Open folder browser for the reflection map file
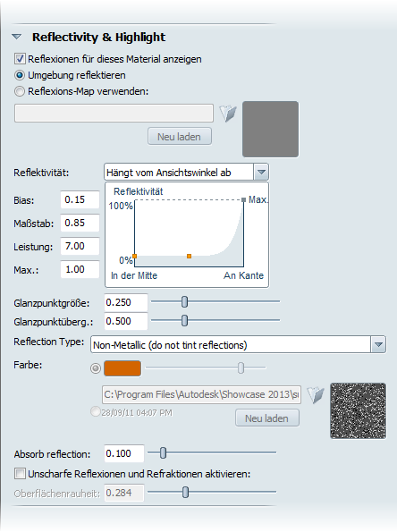The height and width of the screenshot is (532, 397). [228, 114]
